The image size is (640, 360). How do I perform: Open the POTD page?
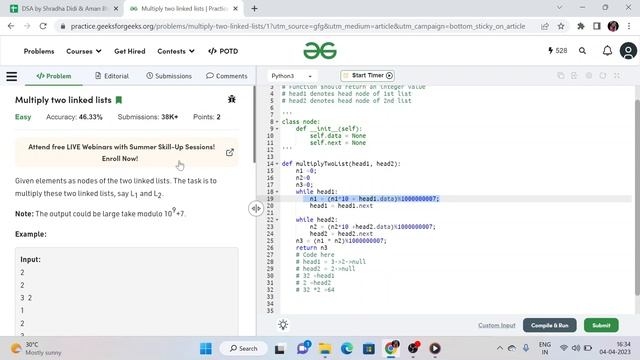click(x=223, y=51)
